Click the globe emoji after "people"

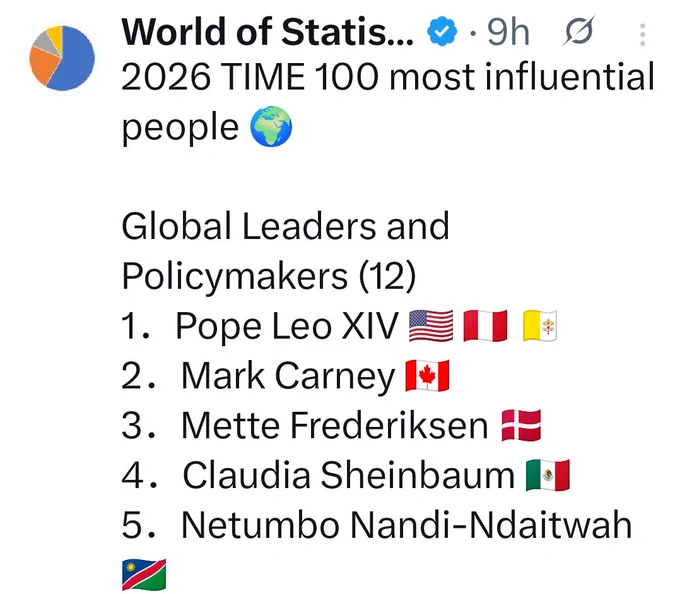pos(271,126)
